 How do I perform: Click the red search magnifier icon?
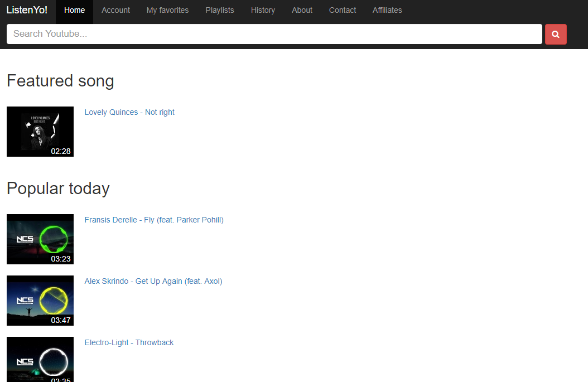click(x=556, y=34)
